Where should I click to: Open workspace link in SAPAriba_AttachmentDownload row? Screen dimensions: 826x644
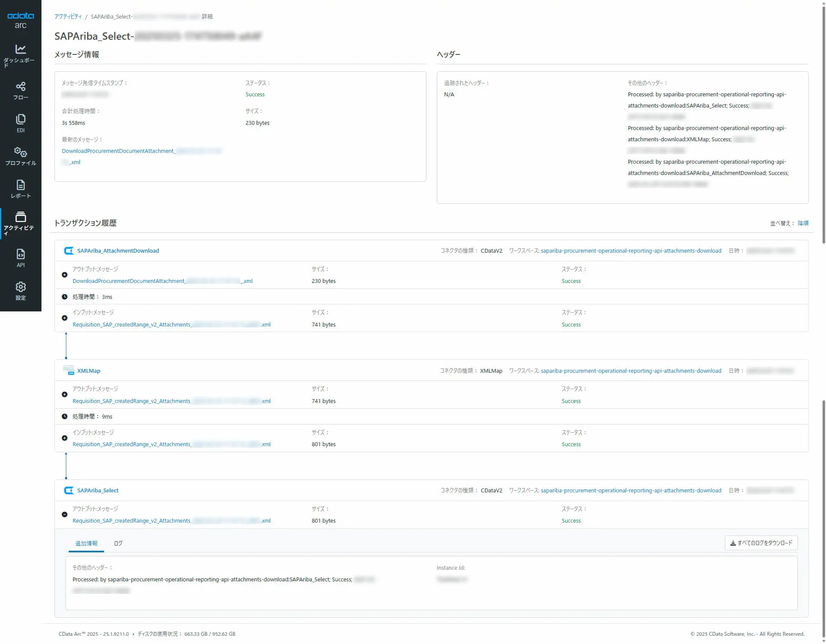(631, 251)
